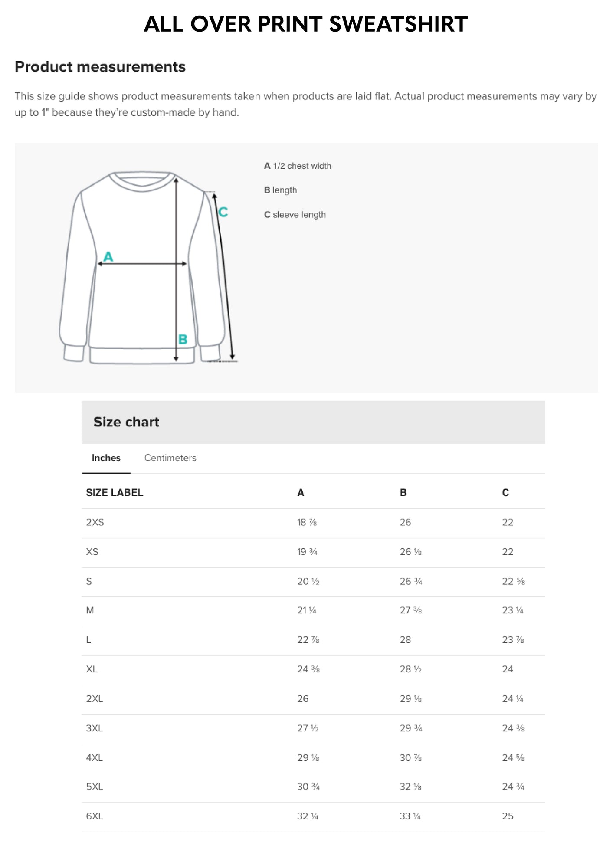The image size is (616, 865).
Task: Click the B length legend text
Action: click(x=280, y=190)
